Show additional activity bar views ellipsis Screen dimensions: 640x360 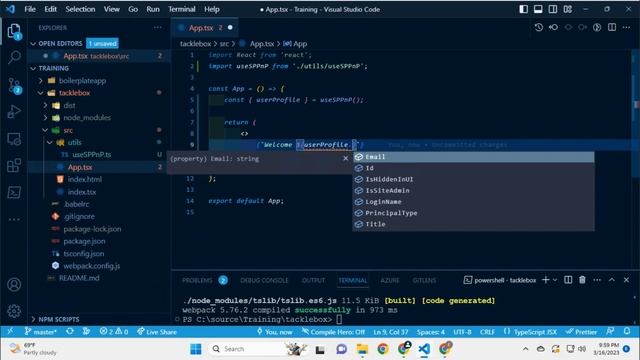click(x=14, y=220)
